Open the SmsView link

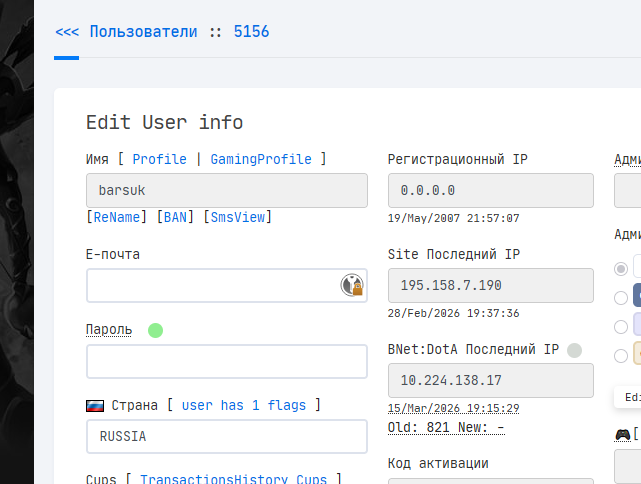click(237, 217)
